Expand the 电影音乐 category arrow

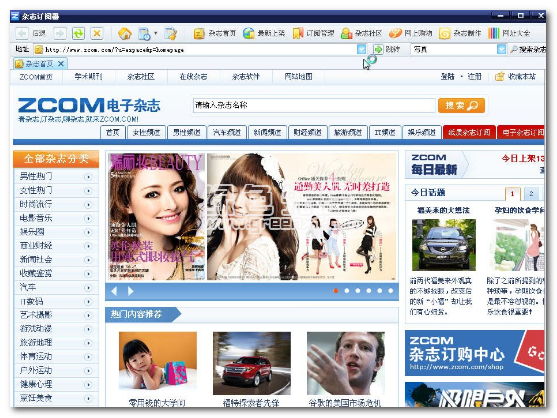click(x=88, y=218)
